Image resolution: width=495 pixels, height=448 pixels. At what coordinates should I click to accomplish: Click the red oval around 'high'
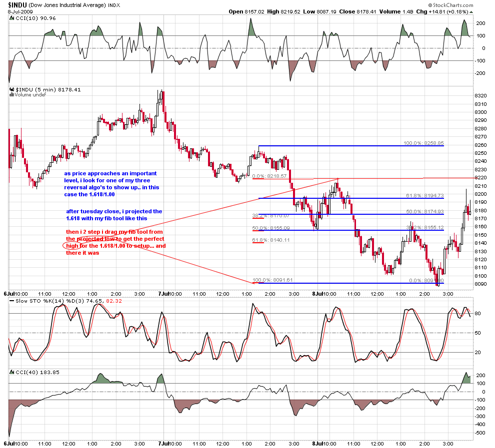point(73,246)
